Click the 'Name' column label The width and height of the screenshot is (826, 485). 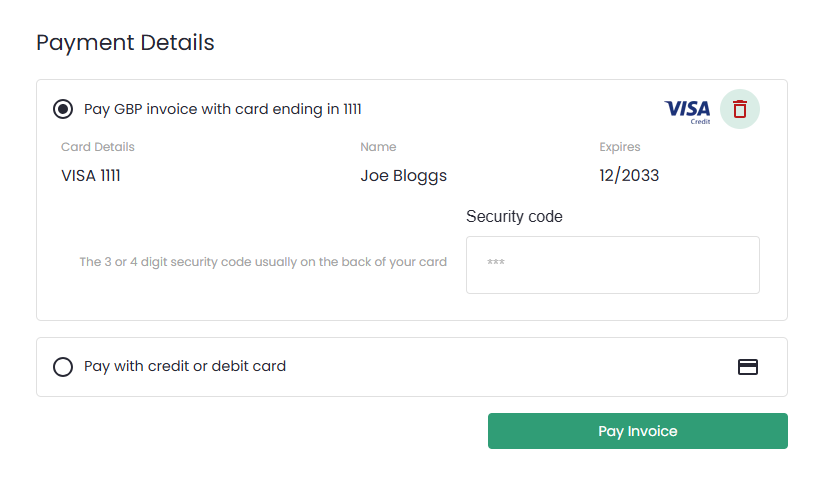coord(378,147)
